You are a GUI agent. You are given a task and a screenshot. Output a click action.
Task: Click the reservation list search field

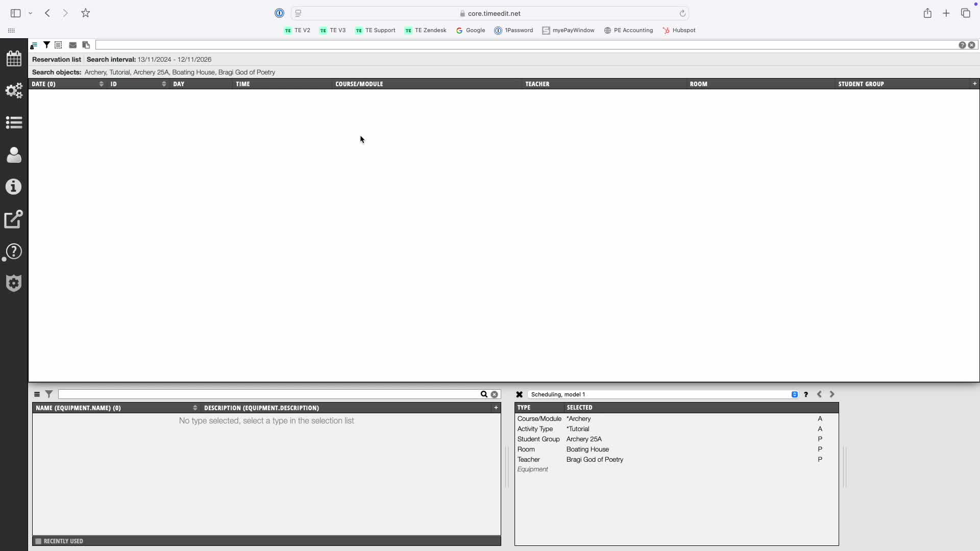pyautogui.click(x=526, y=45)
